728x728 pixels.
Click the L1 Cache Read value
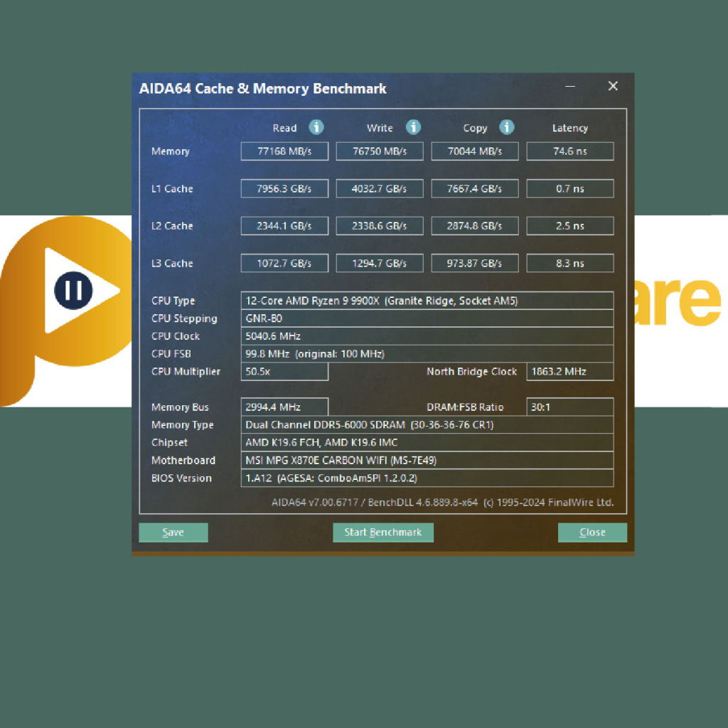coord(284,189)
